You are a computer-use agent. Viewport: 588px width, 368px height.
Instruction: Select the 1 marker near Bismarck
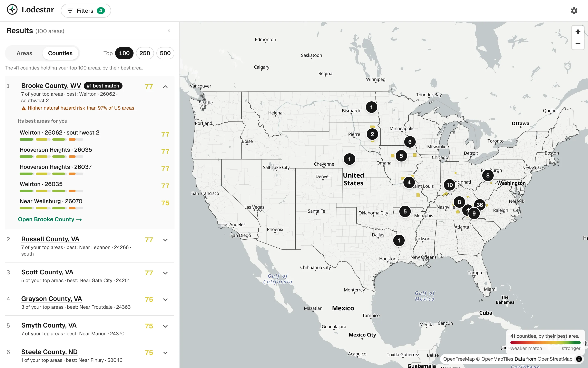click(371, 107)
